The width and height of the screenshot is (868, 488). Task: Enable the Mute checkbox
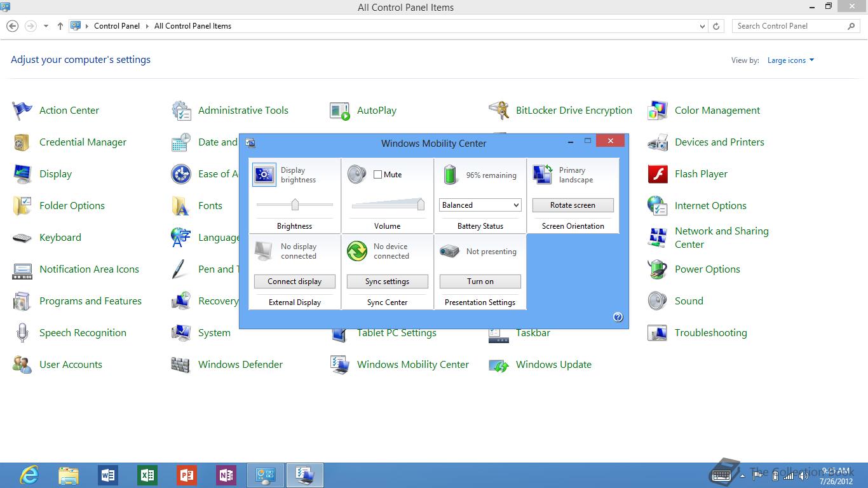(x=378, y=175)
